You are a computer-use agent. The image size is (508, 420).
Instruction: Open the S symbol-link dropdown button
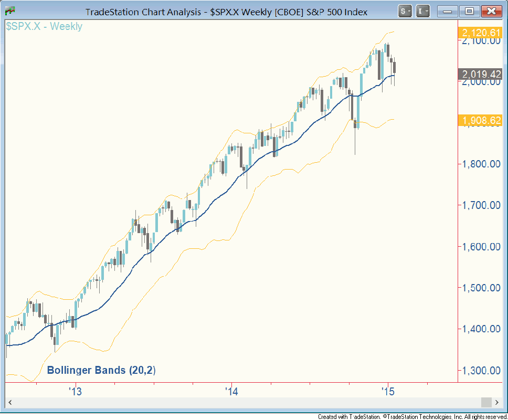[405, 11]
